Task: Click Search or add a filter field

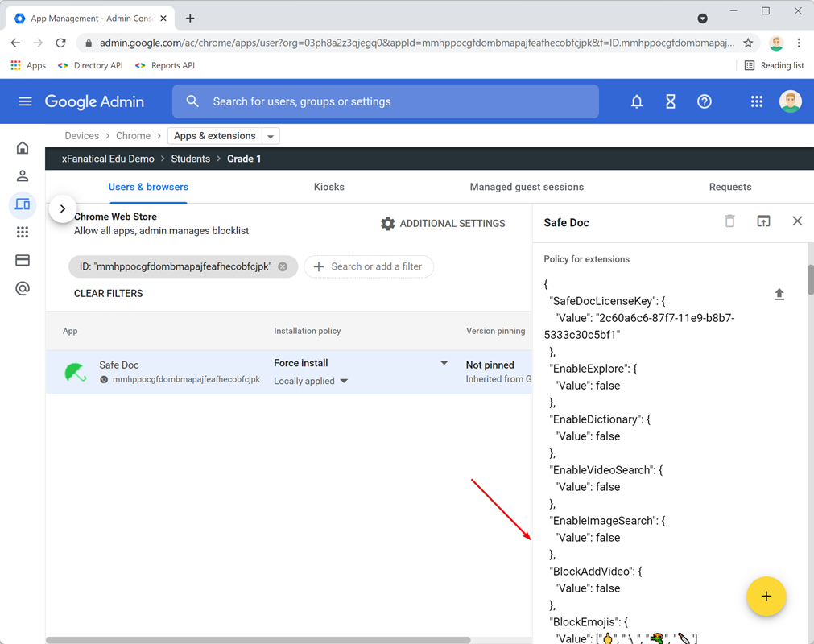Action: 369,266
